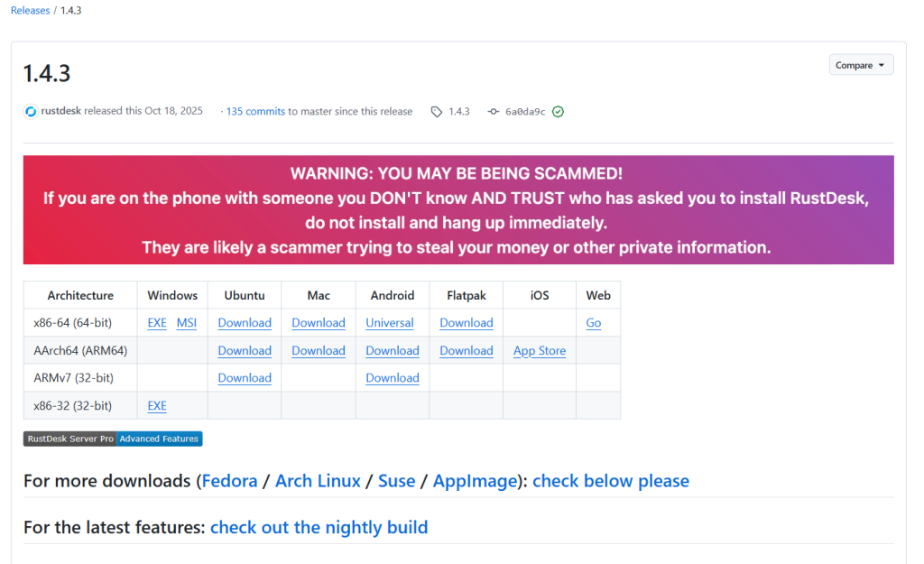Click the green verified checkmark icon

(558, 112)
